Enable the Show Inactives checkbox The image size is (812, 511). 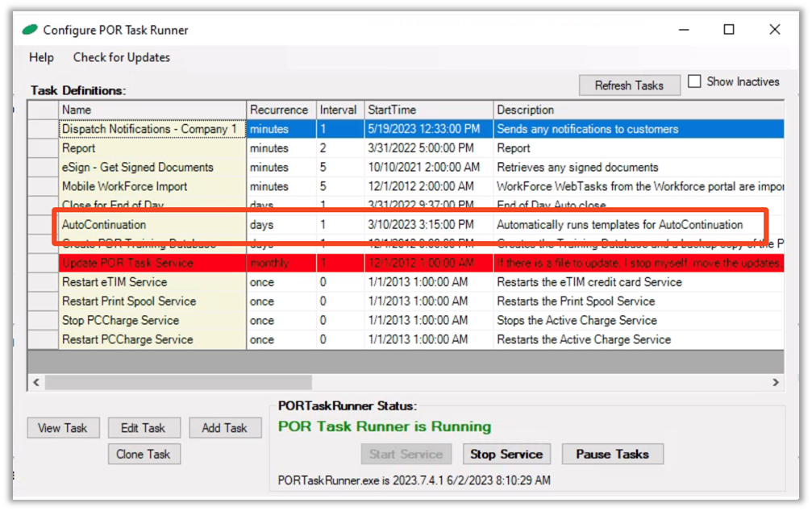click(694, 81)
